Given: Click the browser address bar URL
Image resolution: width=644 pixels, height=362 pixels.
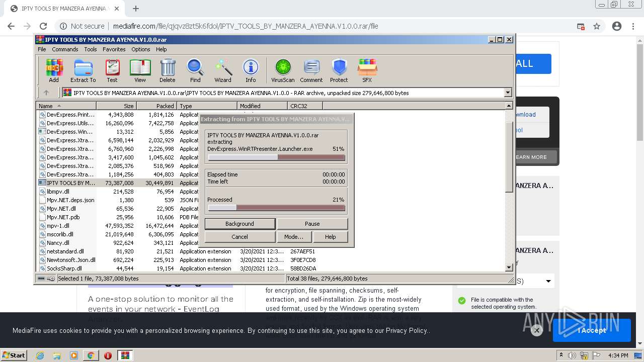Looking at the screenshot, I should (x=246, y=26).
